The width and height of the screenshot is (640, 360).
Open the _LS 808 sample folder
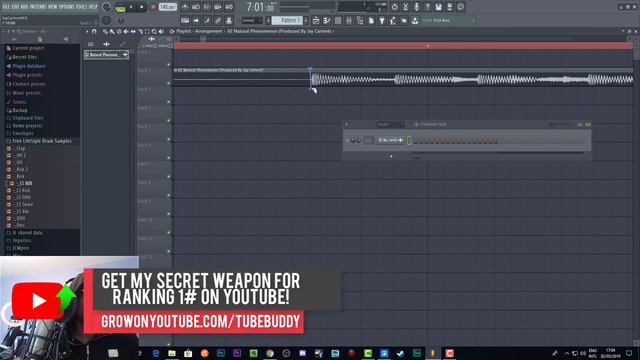[21, 183]
